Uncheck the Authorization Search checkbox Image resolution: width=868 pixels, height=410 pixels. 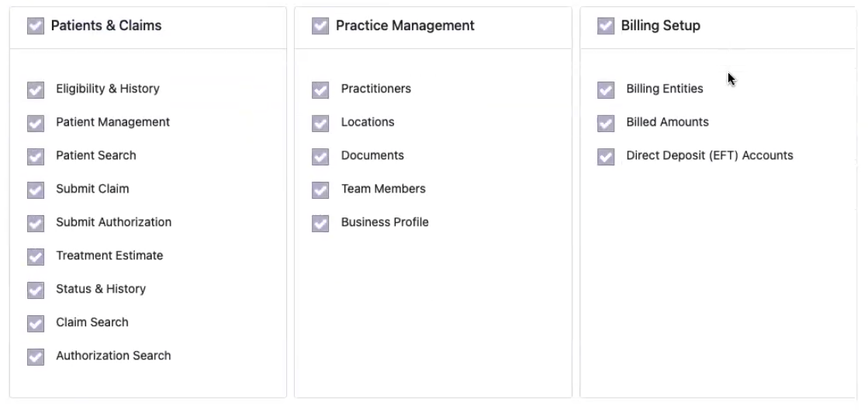coord(36,357)
